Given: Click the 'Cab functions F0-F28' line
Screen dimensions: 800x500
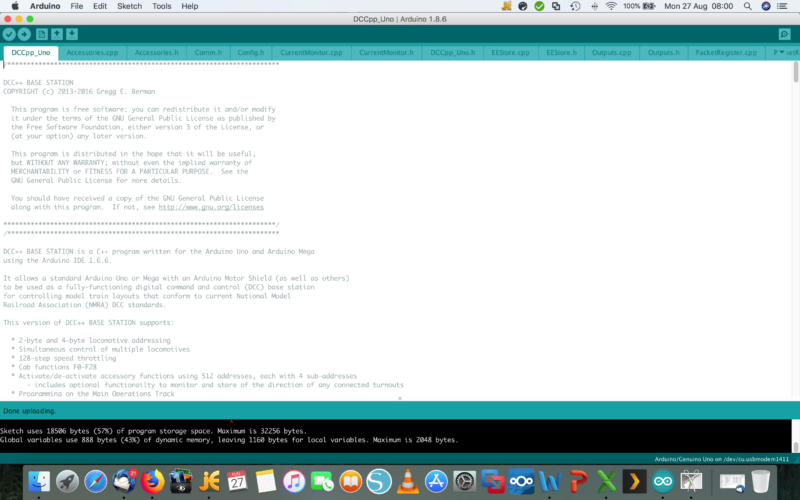Looking at the screenshot, I should coord(58,367).
